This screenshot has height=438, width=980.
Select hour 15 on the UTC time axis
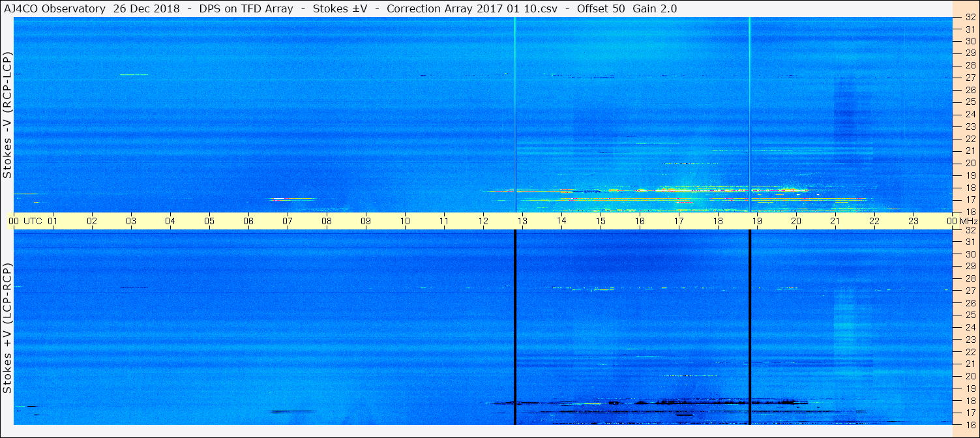coord(601,221)
